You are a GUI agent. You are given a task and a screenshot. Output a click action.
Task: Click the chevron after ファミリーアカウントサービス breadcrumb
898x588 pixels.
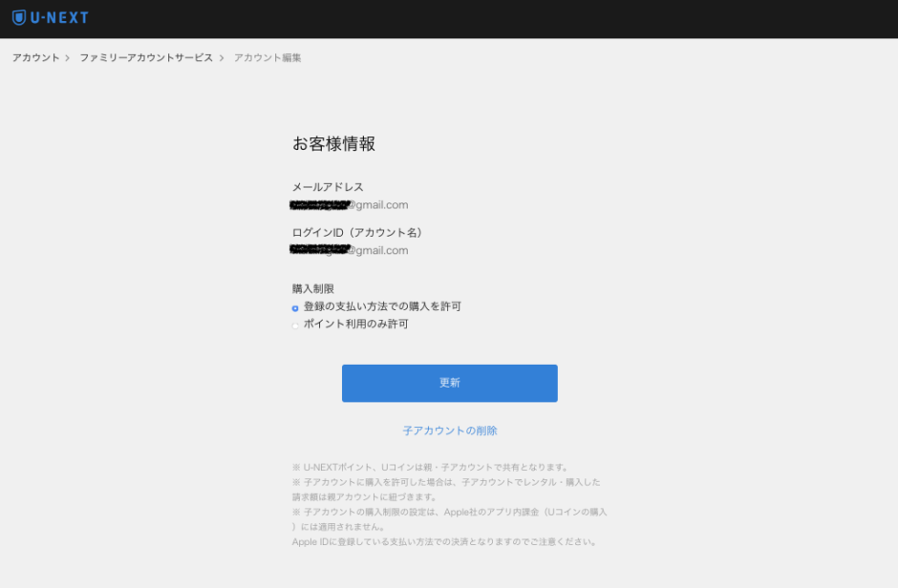coord(222,58)
